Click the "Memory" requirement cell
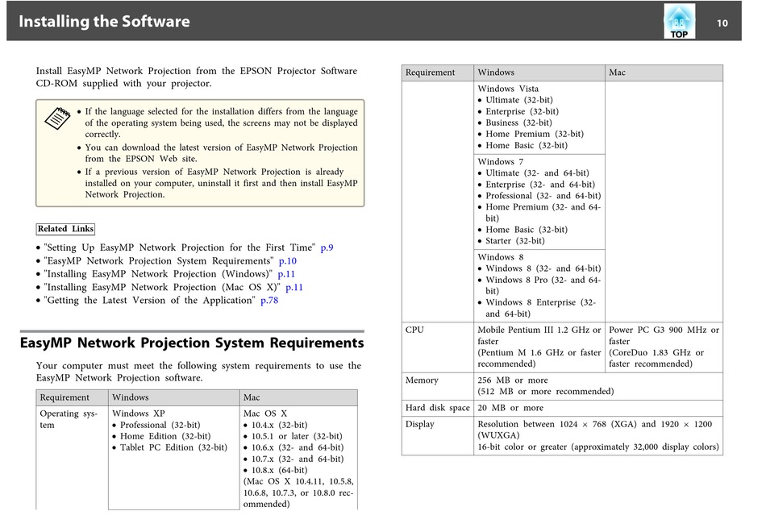This screenshot has width=766, height=532. [438, 386]
